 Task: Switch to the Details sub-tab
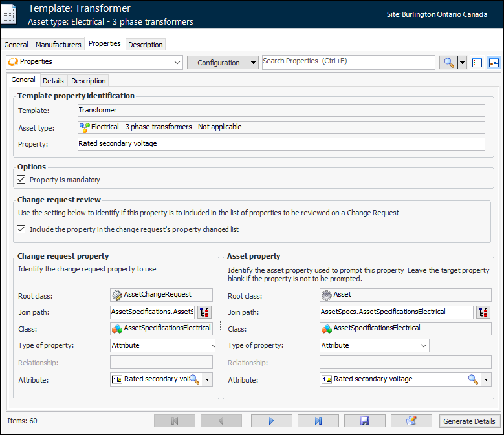[x=53, y=81]
